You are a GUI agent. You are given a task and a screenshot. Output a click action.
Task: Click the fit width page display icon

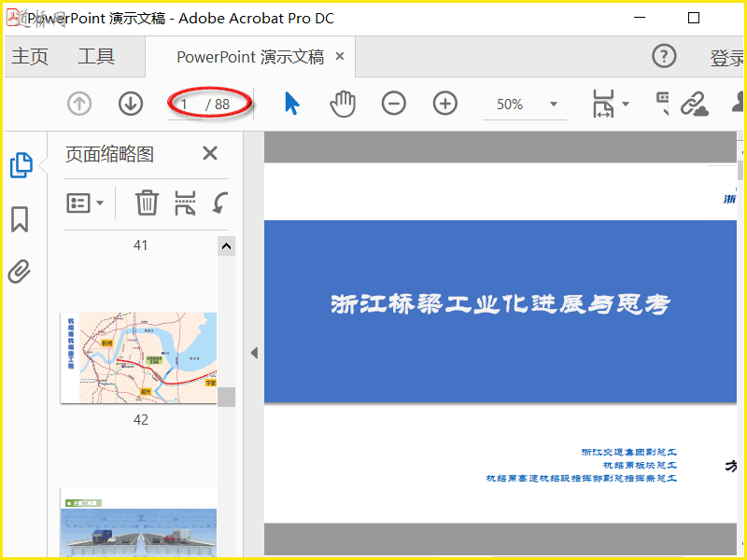tap(603, 104)
